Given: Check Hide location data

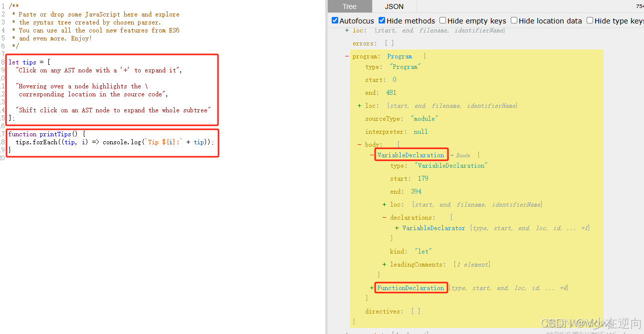Looking at the screenshot, I should [x=514, y=20].
